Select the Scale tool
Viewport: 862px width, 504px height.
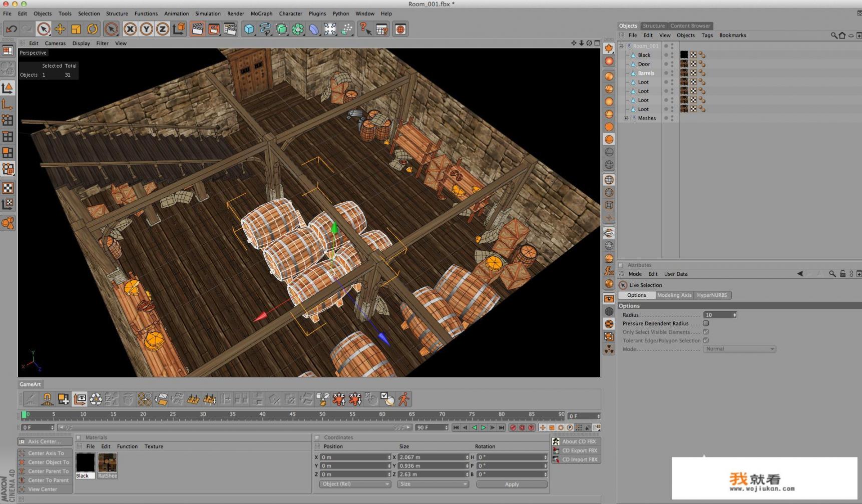coord(76,29)
